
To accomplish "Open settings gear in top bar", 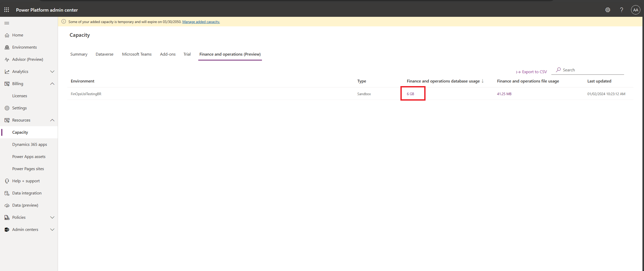I will (x=608, y=10).
